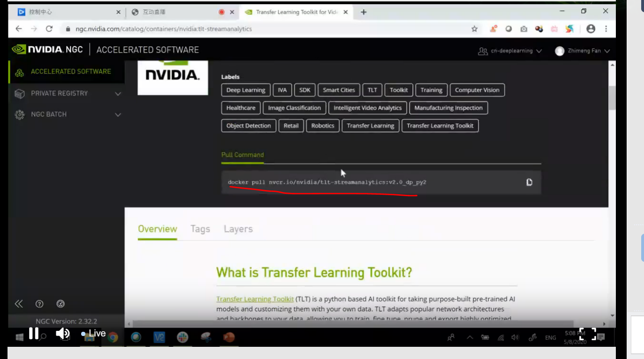
Task: Click the Retail label
Action: [x=291, y=126]
